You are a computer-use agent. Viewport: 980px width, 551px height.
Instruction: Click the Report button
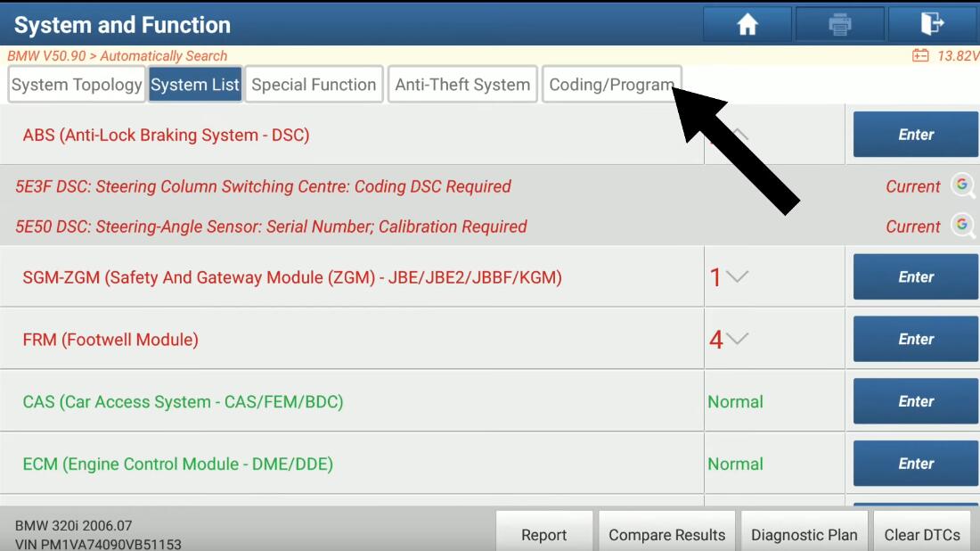pos(543,534)
